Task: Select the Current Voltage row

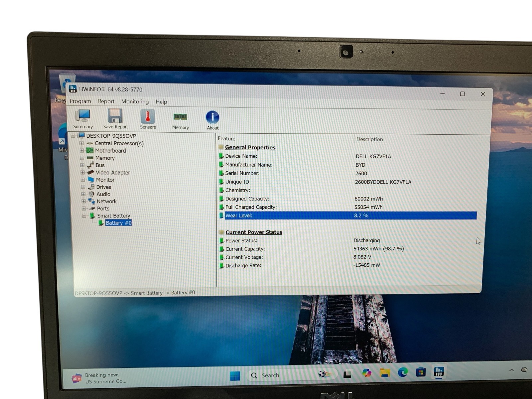Action: (347, 257)
